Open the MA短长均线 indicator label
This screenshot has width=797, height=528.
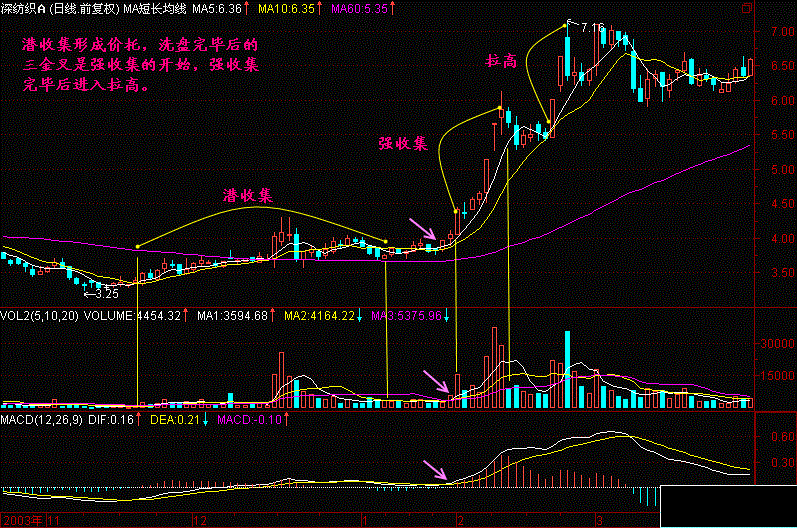(x=154, y=8)
